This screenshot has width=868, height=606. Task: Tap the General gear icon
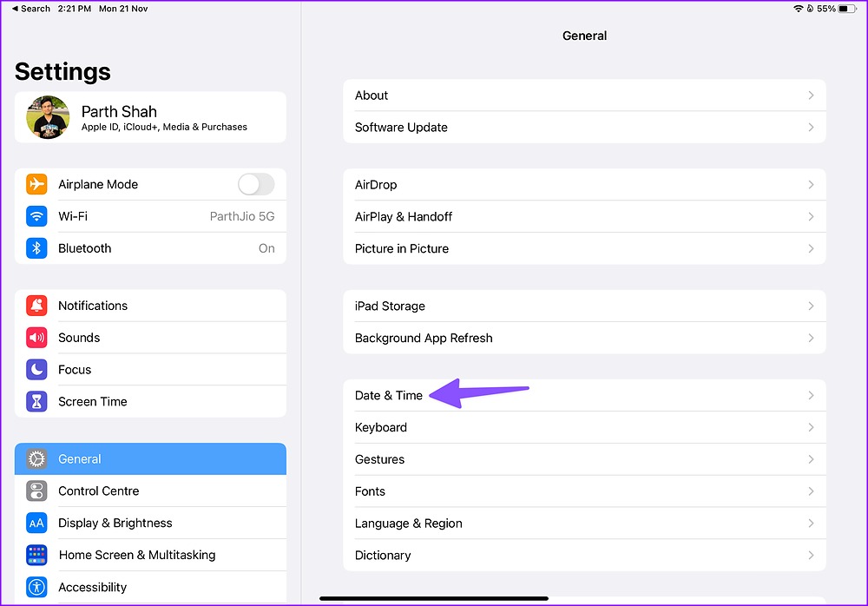click(x=36, y=458)
